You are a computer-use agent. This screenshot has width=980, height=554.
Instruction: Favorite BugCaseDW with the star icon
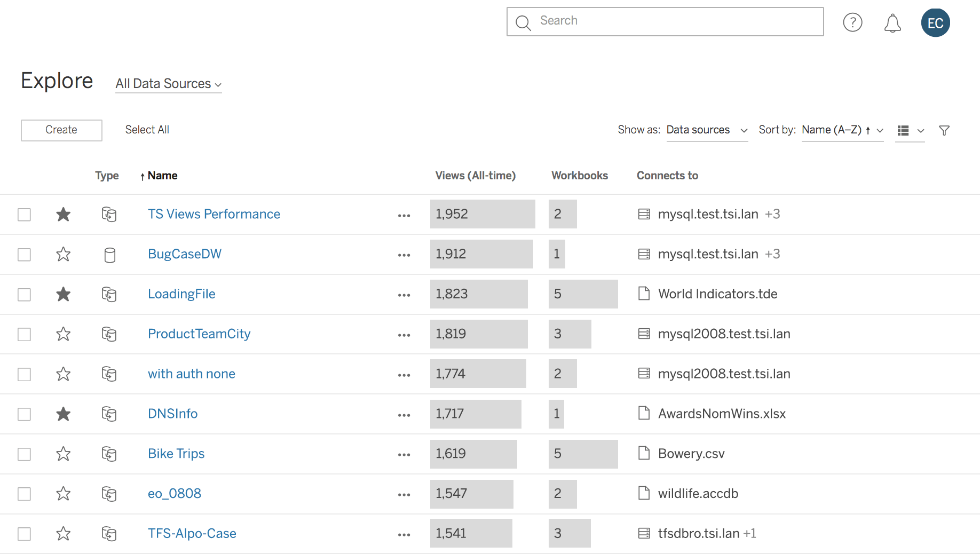point(64,254)
